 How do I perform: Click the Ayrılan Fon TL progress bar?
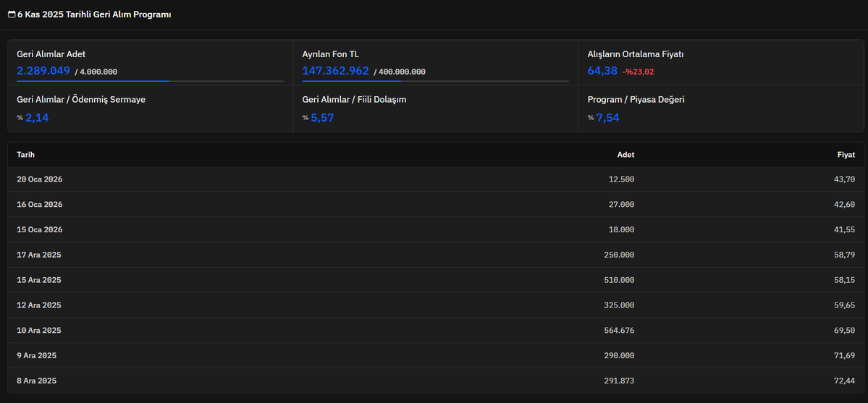(x=435, y=81)
